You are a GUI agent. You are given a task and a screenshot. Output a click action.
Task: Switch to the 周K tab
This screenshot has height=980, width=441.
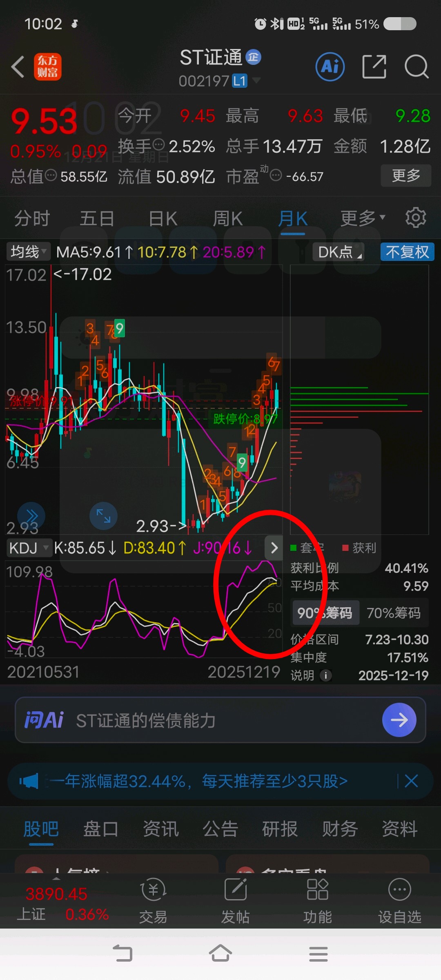pos(227,218)
